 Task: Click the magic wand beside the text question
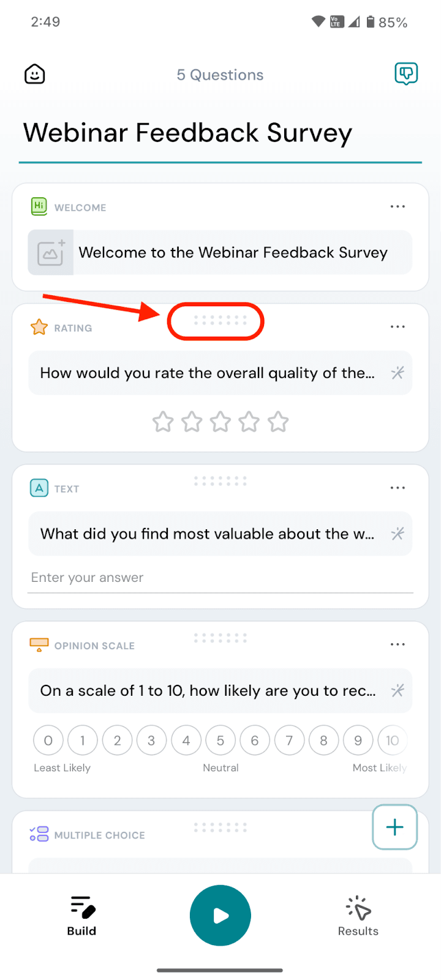pyautogui.click(x=398, y=533)
